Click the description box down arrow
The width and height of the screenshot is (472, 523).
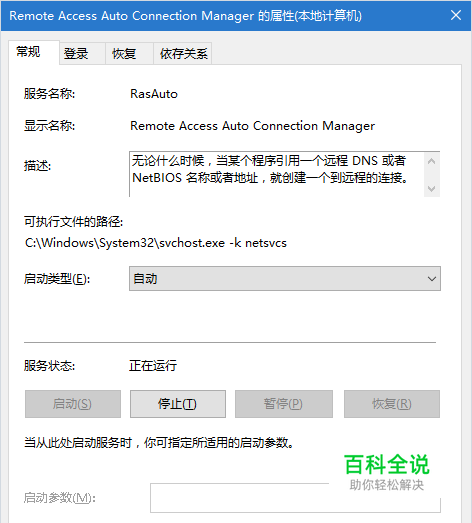[x=431, y=189]
